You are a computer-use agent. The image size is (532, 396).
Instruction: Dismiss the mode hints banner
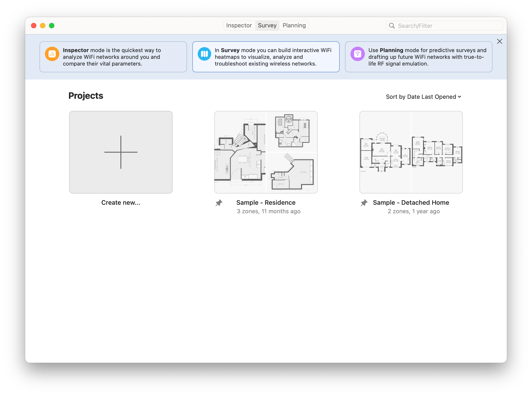click(x=499, y=42)
